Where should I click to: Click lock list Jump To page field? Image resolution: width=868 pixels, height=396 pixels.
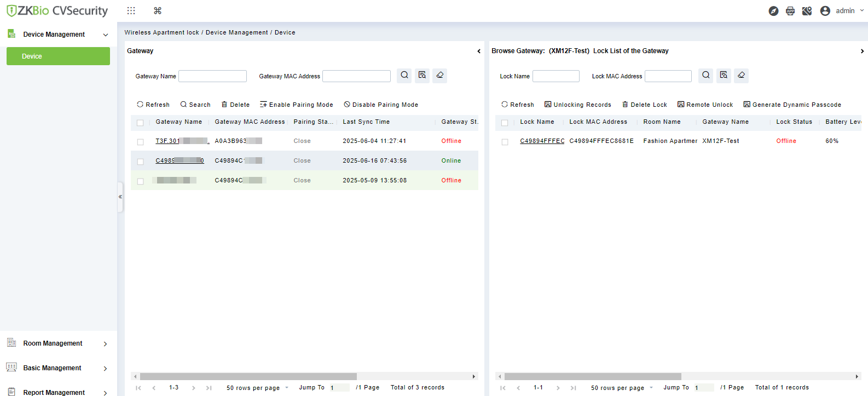coord(703,388)
